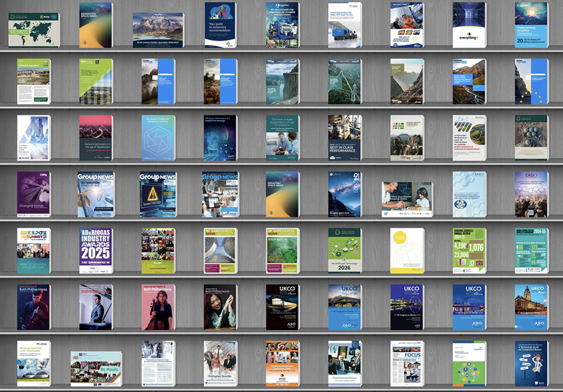Image resolution: width=563 pixels, height=392 pixels.
Task: Open the World Biogas Association world map publication
Action: point(34,30)
